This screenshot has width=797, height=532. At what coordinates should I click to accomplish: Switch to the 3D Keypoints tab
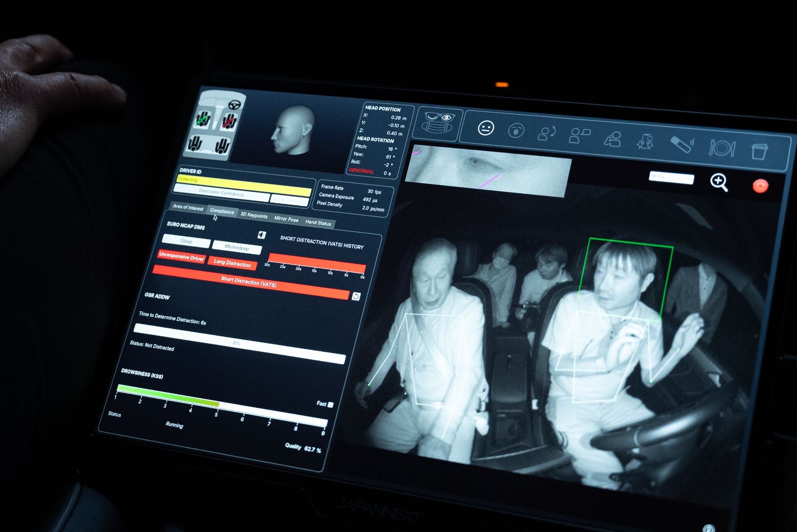254,215
